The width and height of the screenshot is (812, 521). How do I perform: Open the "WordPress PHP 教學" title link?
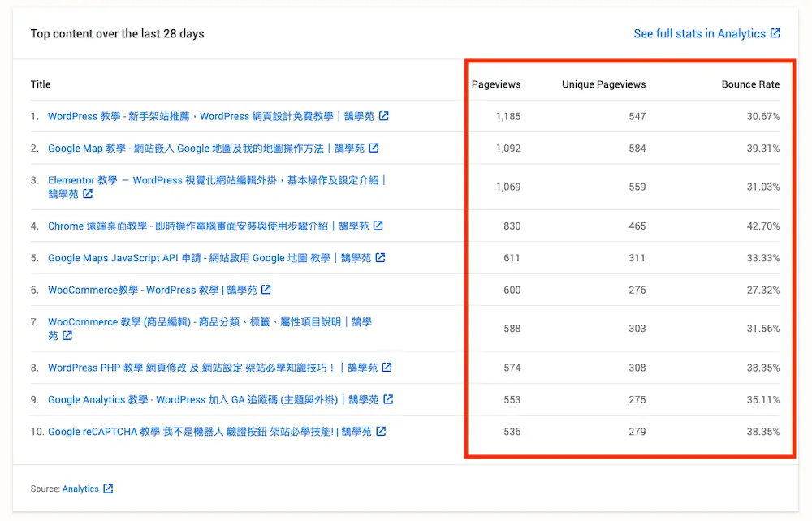(x=213, y=368)
